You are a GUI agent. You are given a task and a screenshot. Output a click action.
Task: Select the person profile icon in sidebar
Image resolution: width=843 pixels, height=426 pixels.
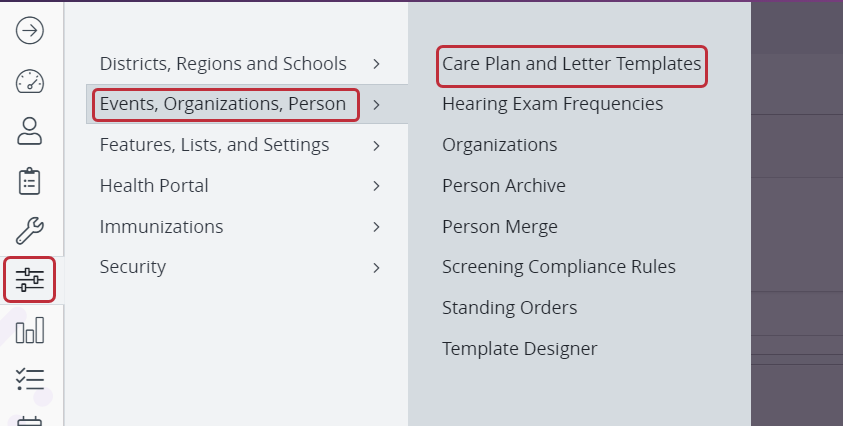point(30,131)
